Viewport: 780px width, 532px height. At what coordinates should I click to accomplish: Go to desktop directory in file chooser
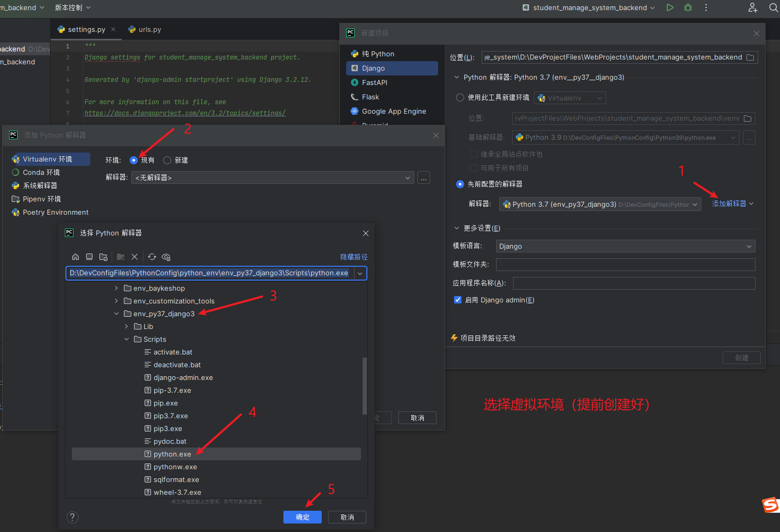coord(89,257)
